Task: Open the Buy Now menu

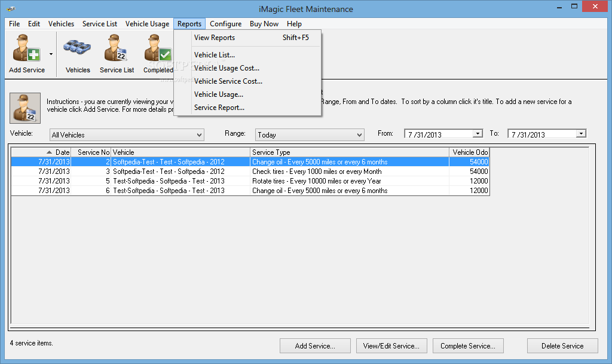Action: (x=264, y=24)
